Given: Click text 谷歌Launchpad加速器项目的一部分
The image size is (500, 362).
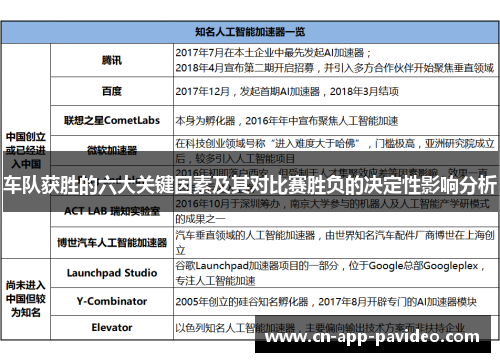Looking at the screenshot, I should tap(257, 266).
